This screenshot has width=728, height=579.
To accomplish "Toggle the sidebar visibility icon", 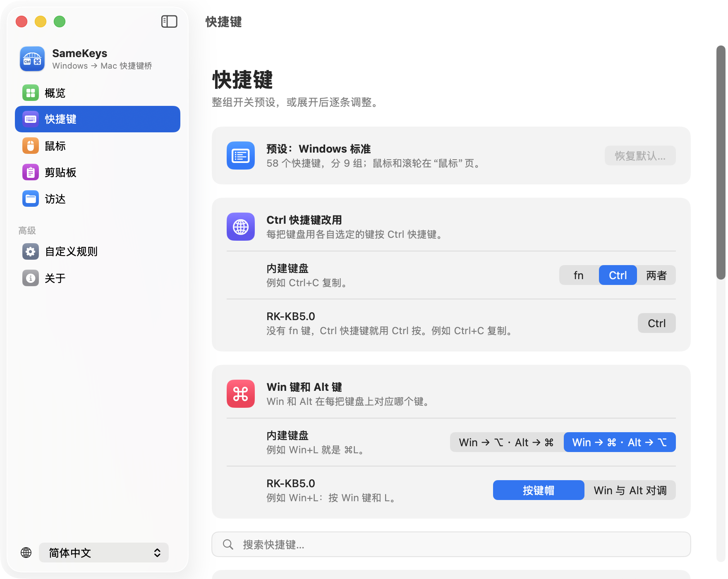I will (x=169, y=22).
